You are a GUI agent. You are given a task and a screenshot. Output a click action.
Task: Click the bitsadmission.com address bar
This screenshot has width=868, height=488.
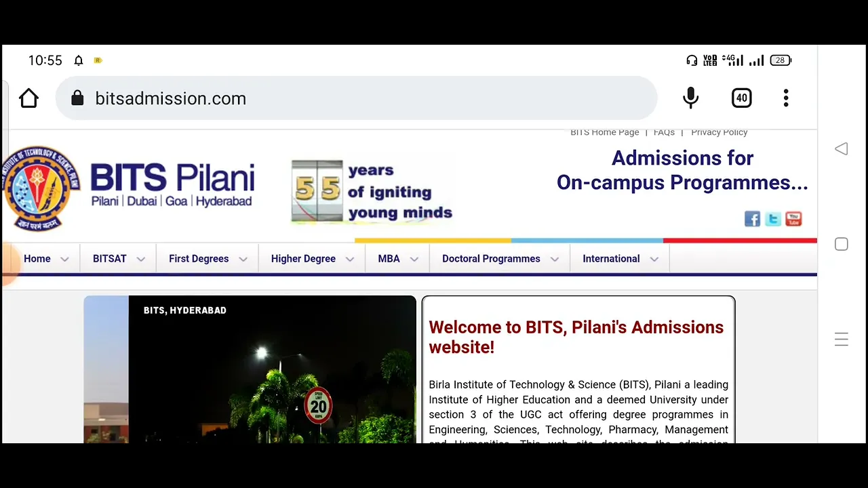(x=356, y=98)
